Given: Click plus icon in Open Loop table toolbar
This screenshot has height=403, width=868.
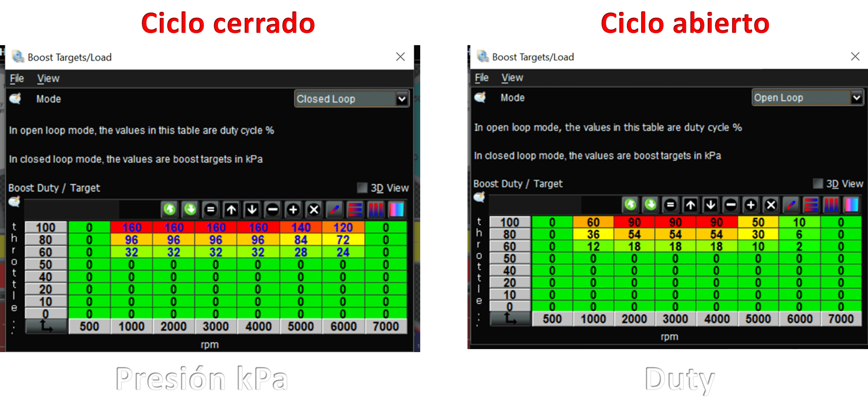Looking at the screenshot, I should click(x=751, y=204).
